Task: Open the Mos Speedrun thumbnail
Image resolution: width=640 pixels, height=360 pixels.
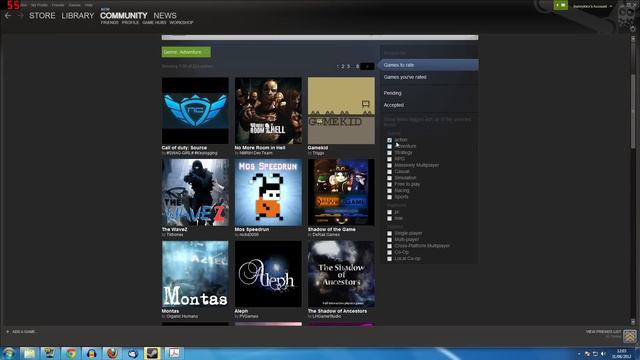Action: tap(268, 192)
